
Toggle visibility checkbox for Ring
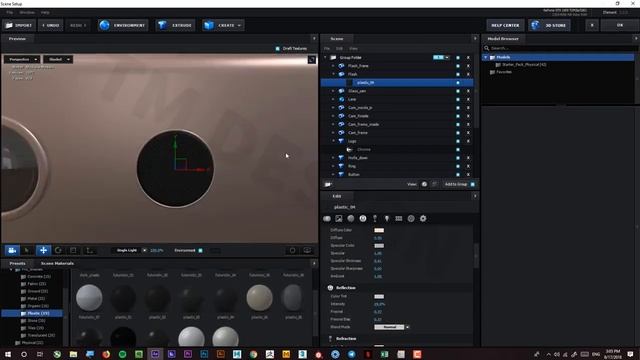tap(458, 166)
